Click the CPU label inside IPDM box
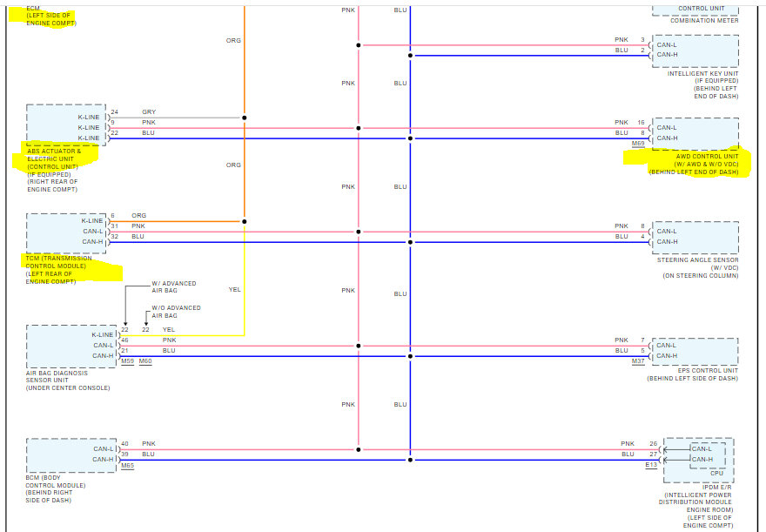The height and width of the screenshot is (532, 766). pyautogui.click(x=716, y=473)
